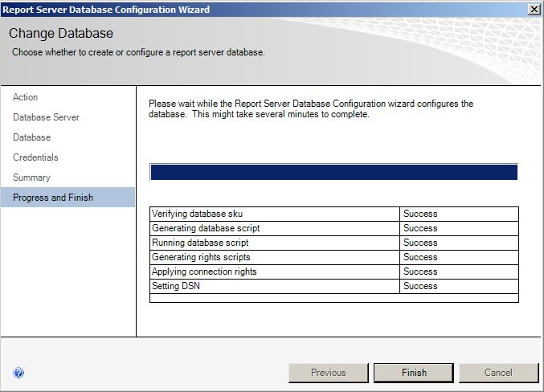Click the 'Generating rights scripts' row

coord(334,257)
